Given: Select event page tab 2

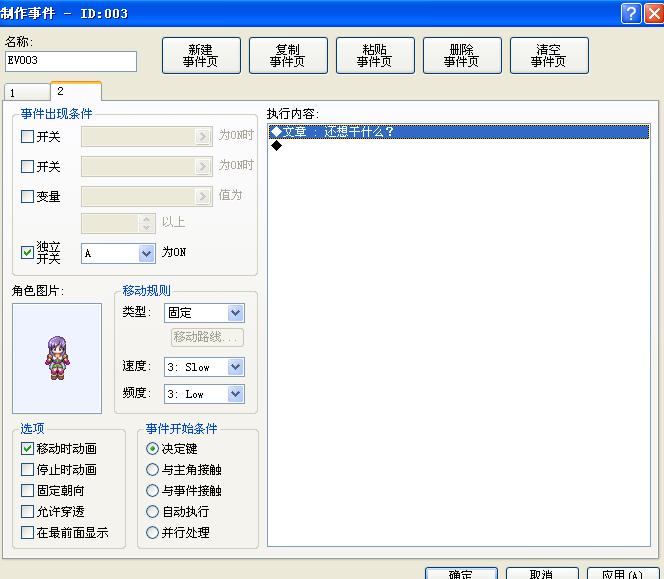Looking at the screenshot, I should [76, 91].
